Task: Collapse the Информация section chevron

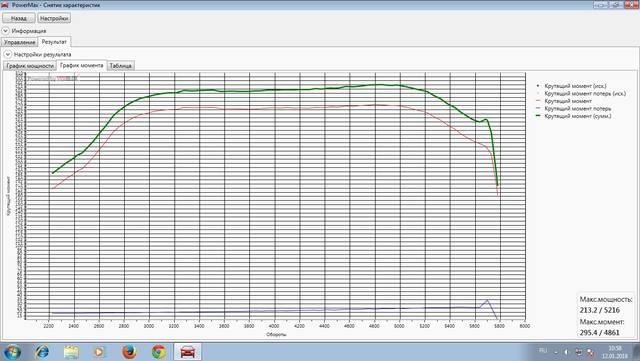Action: 6,31
